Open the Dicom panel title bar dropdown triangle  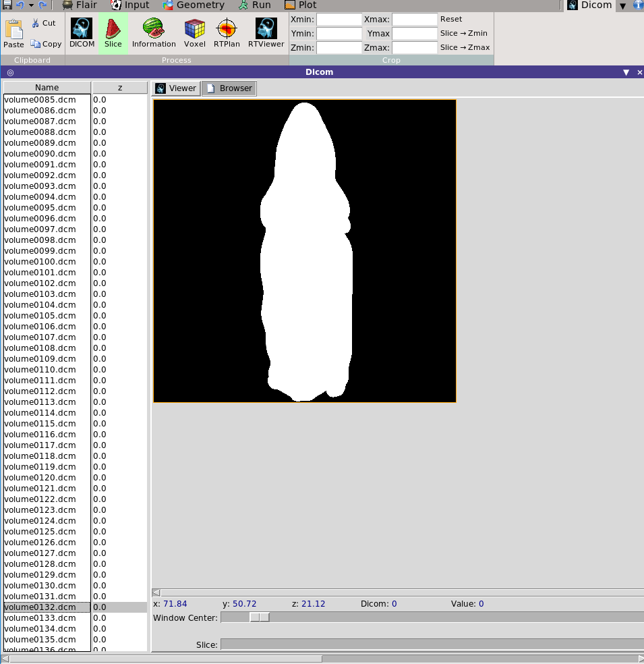pyautogui.click(x=626, y=72)
